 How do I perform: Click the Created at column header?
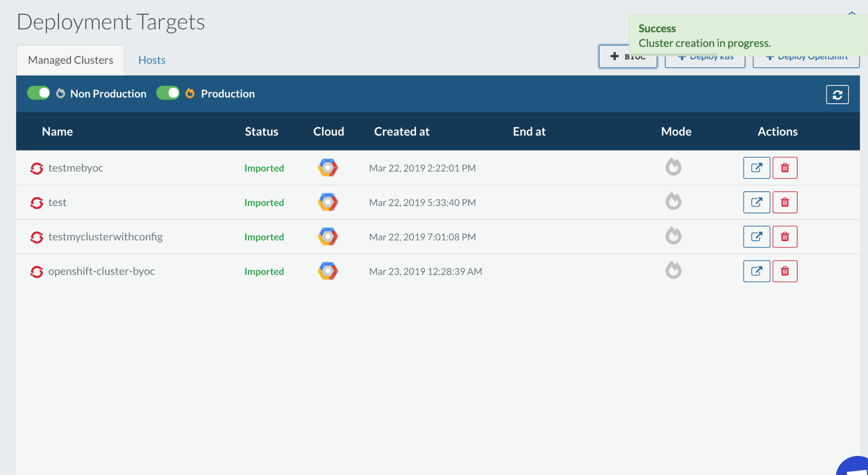click(401, 131)
